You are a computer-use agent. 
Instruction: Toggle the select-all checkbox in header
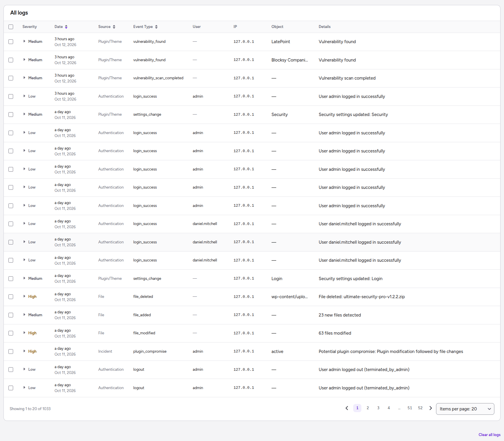(x=11, y=27)
